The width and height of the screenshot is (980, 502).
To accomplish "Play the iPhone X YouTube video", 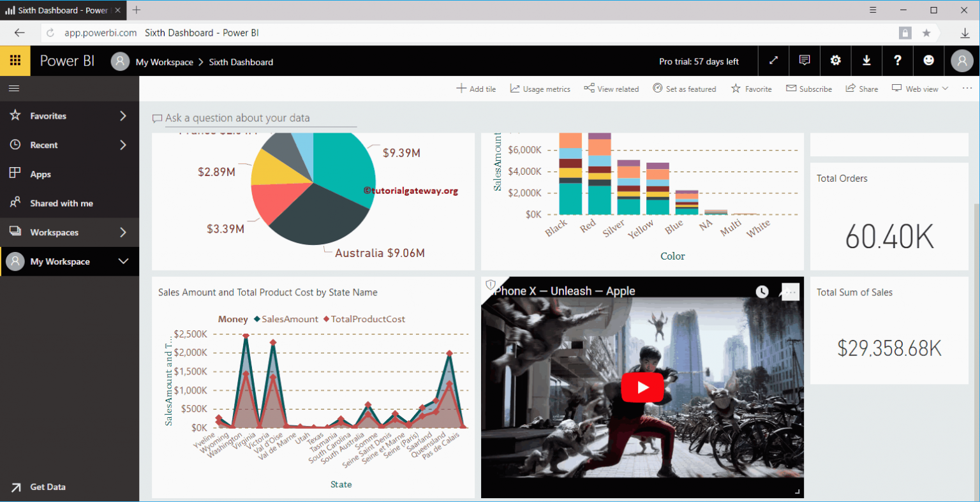I will click(x=642, y=387).
